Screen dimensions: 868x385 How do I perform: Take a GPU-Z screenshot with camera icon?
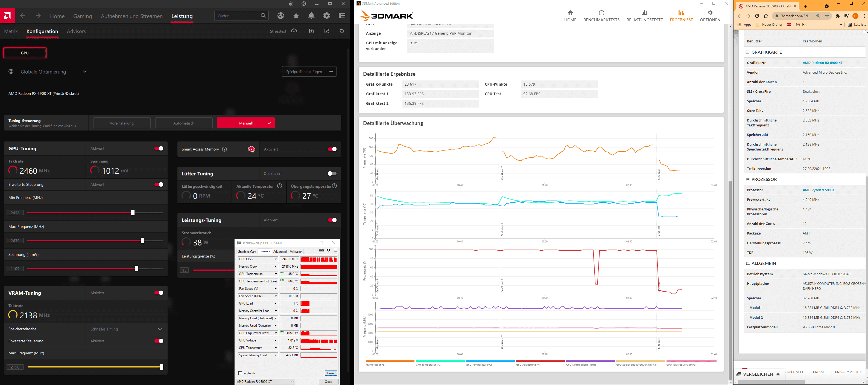(322, 250)
